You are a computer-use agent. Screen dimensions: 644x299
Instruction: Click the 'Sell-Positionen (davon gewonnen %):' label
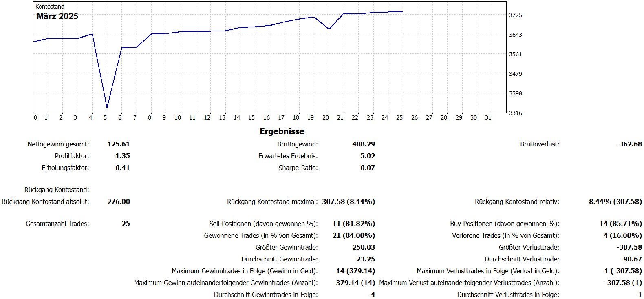(263, 224)
